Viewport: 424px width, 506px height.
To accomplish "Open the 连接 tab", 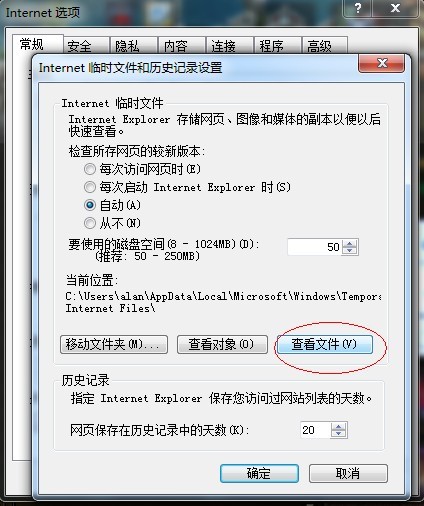I will [229, 46].
